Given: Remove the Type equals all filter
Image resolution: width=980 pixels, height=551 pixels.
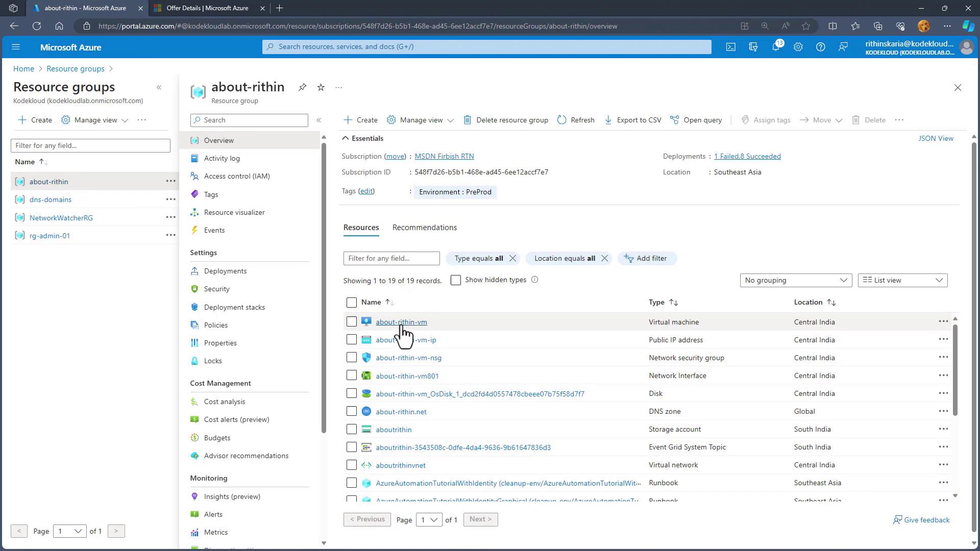Looking at the screenshot, I should pyautogui.click(x=513, y=258).
